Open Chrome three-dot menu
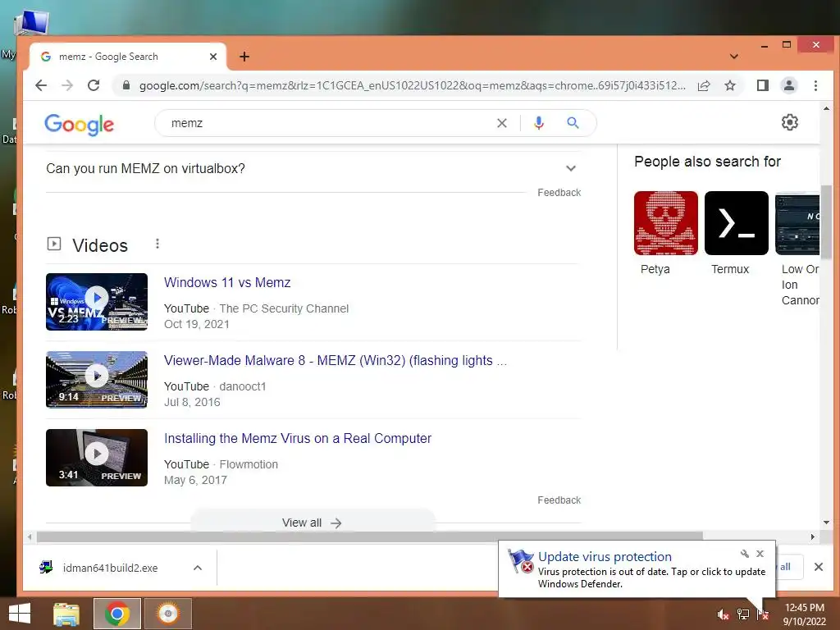 815,85
